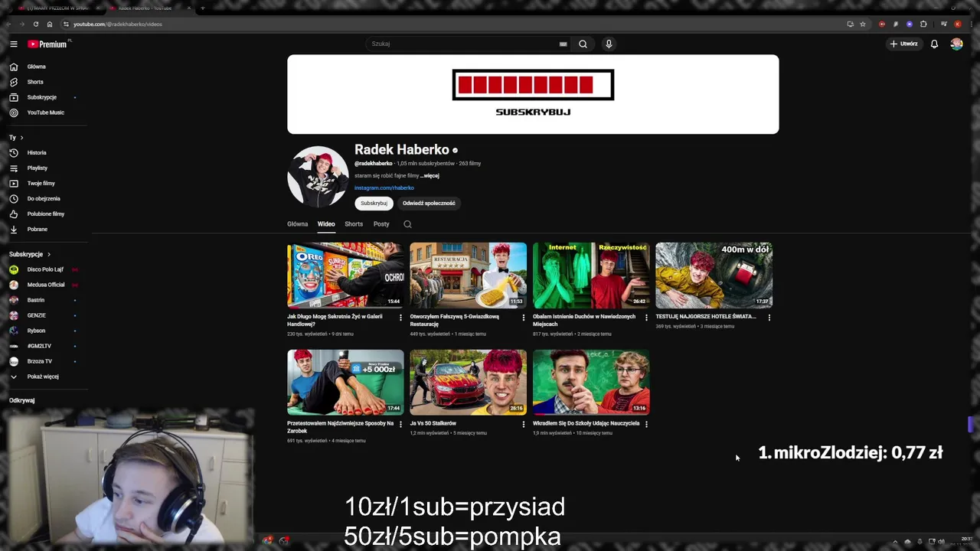Bookmark this page with the star icon

863,24
